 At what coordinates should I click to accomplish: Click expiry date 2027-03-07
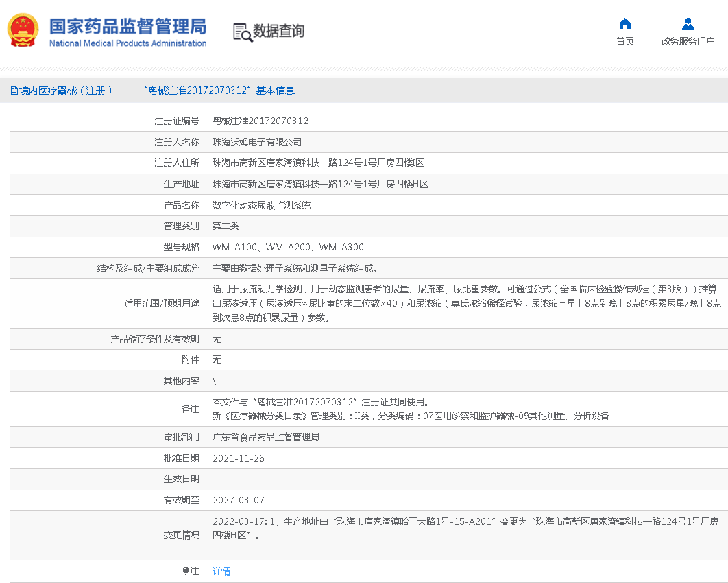coord(239,500)
